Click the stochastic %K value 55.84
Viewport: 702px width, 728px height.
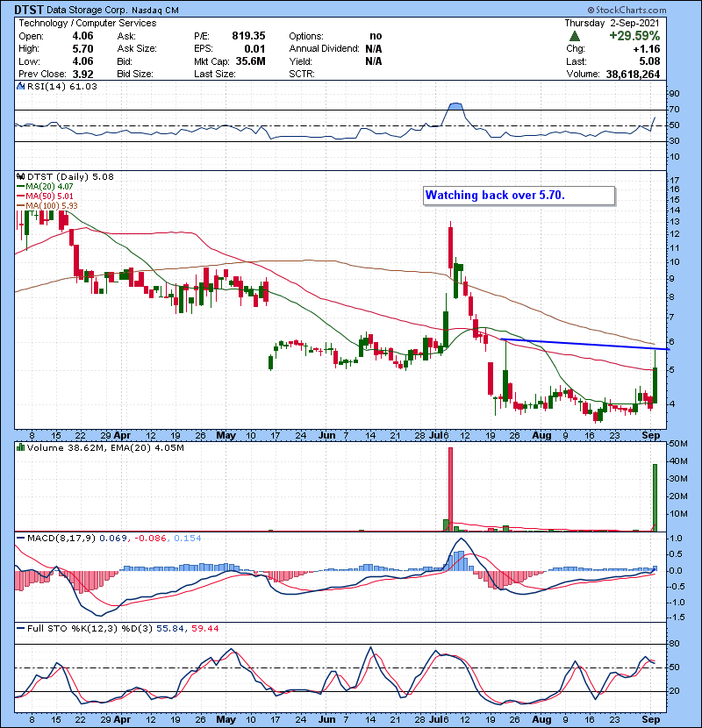pos(170,629)
